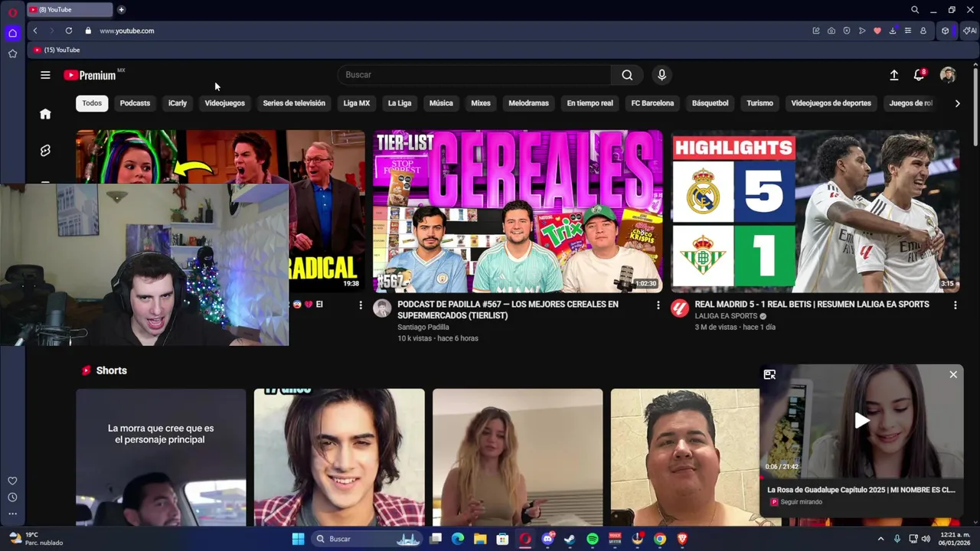This screenshot has height=551, width=980.
Task: Reload the current YouTube page
Action: pos(69,31)
